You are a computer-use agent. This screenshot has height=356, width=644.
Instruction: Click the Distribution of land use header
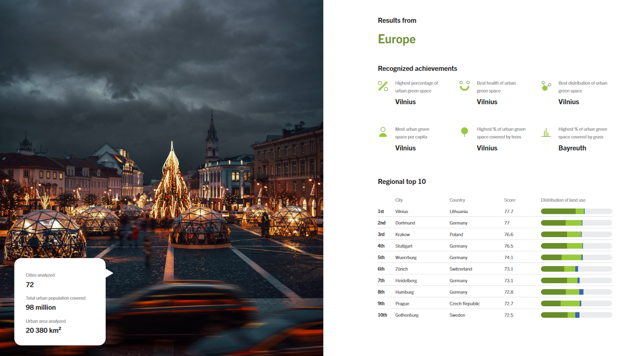coord(563,200)
